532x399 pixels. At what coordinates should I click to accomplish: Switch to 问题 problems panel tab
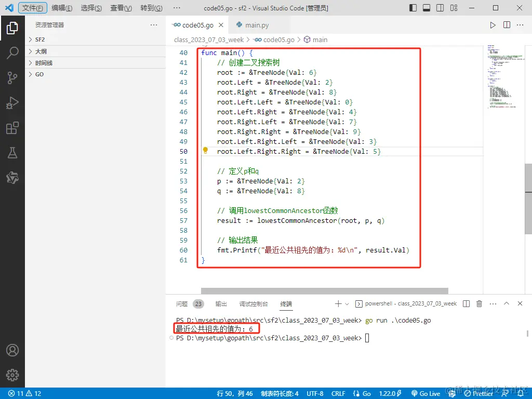coord(190,303)
